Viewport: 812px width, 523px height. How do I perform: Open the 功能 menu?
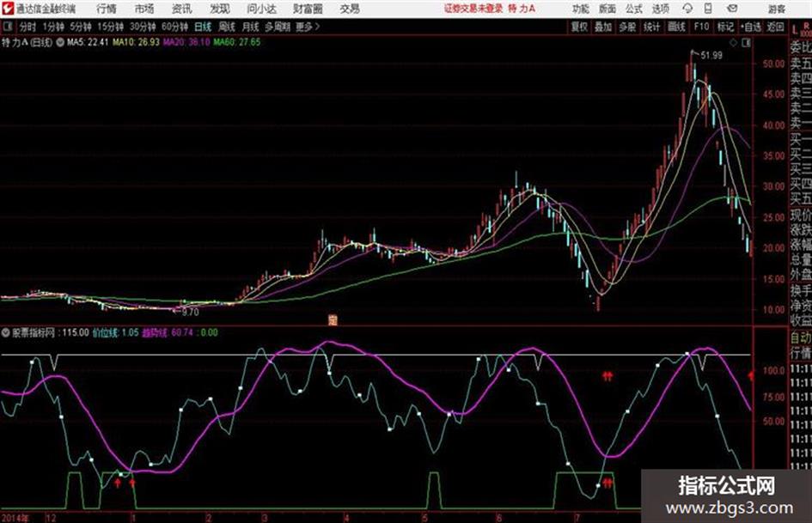click(581, 9)
